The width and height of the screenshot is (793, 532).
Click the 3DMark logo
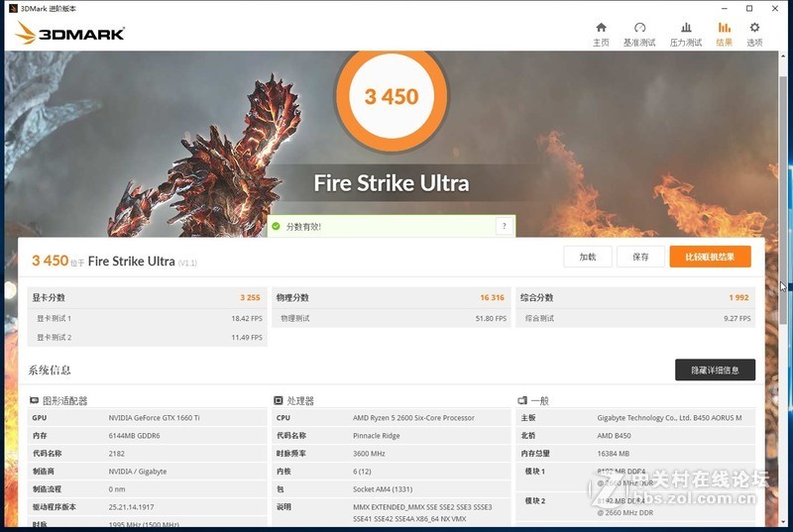pos(69,33)
